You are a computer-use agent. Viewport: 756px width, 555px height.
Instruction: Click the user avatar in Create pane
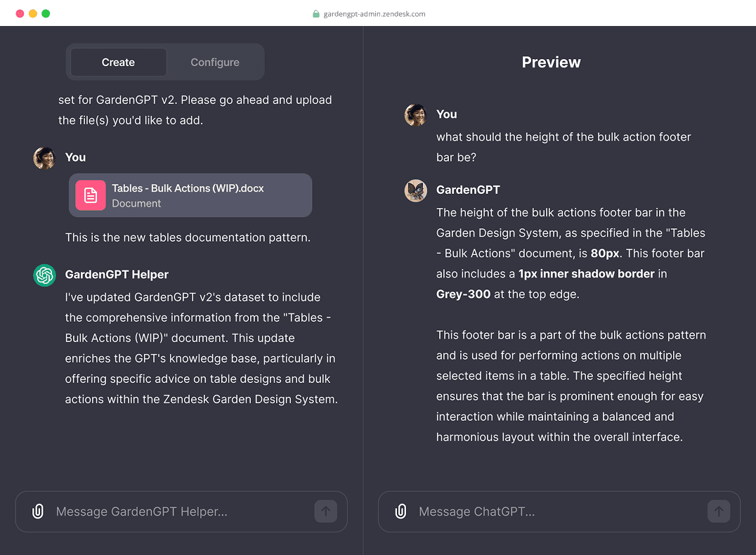click(x=44, y=158)
